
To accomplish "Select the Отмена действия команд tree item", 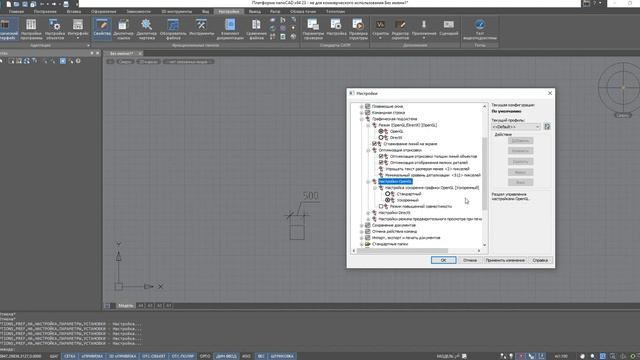I will (394, 231).
